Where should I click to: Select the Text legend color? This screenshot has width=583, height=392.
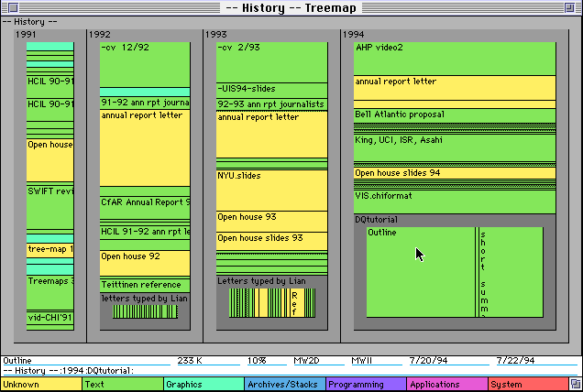122,384
